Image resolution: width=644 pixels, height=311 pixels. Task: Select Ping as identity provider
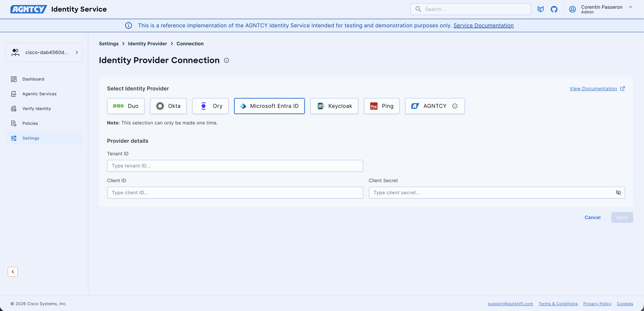382,106
